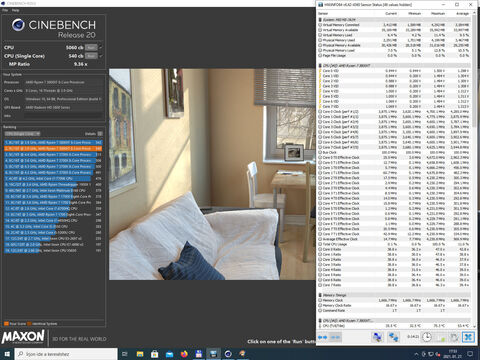
Task: Select the last ranking row scoring 191
Action: point(53,250)
